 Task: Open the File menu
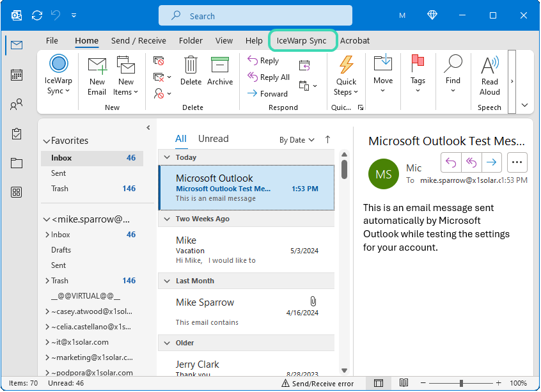pyautogui.click(x=52, y=41)
